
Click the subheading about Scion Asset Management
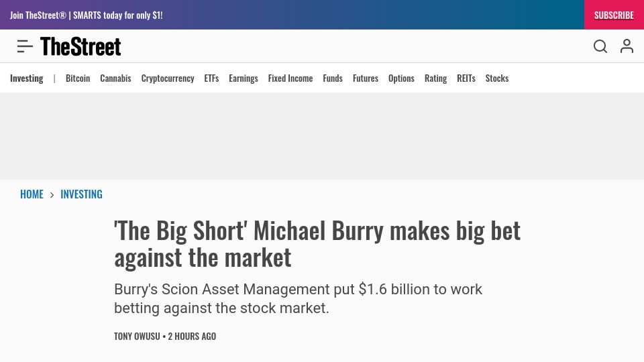click(x=298, y=298)
